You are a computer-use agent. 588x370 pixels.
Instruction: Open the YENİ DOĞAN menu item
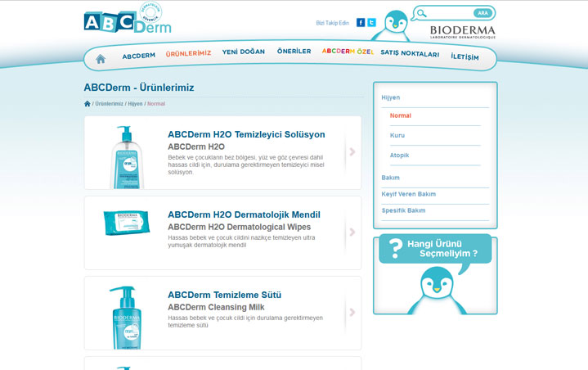244,52
